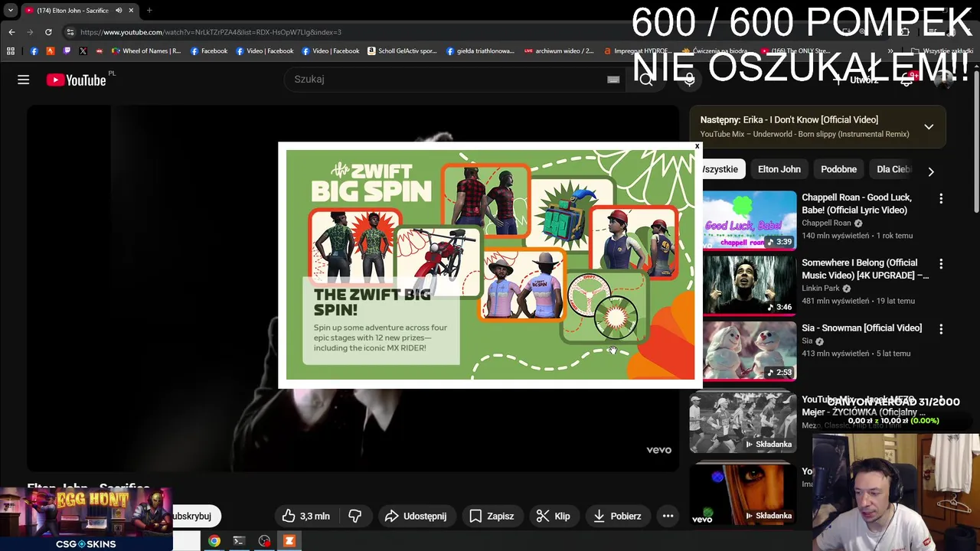The height and width of the screenshot is (551, 980).
Task: Open the apps grid in the bookmarks bar
Action: (x=11, y=51)
